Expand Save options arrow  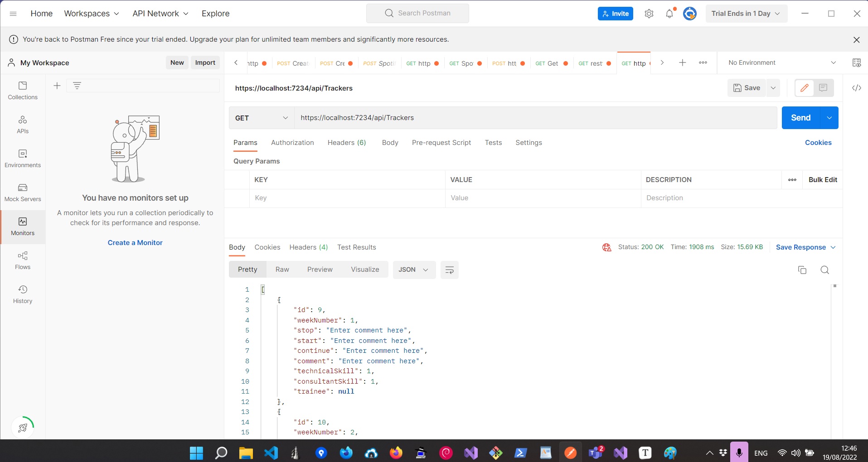[x=773, y=88]
